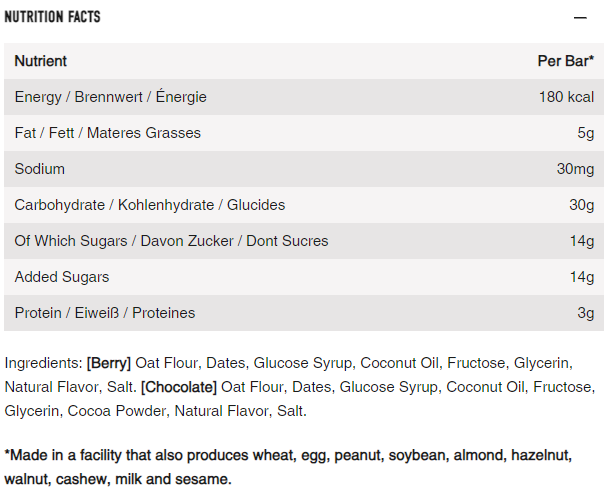Click the bold [Berry] ingredients label

tap(109, 363)
